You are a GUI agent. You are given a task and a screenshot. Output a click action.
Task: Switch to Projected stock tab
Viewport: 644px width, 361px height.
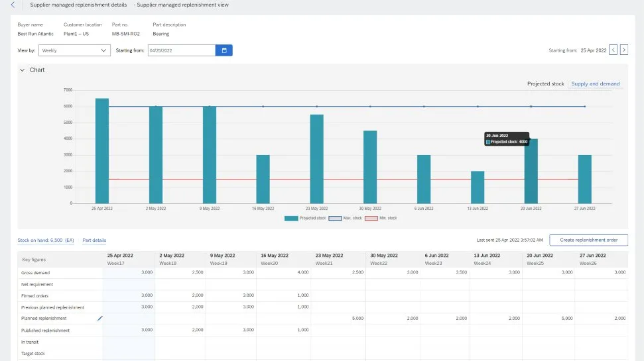coord(545,84)
